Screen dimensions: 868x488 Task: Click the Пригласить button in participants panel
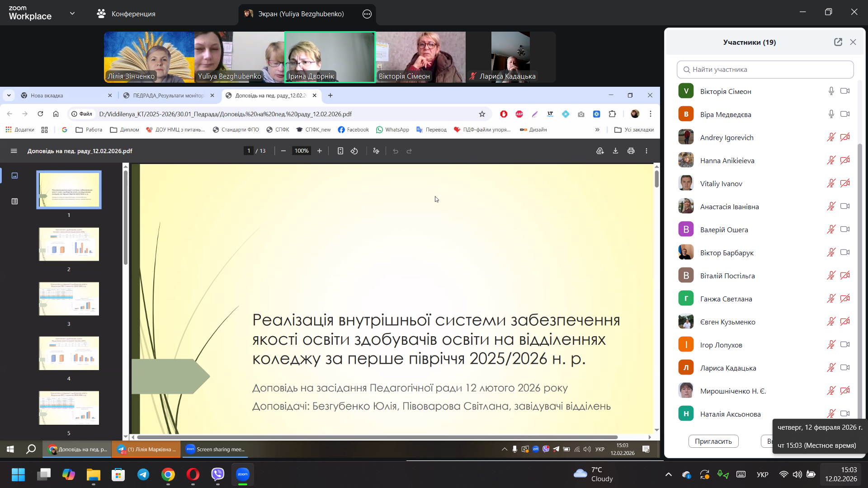click(713, 441)
